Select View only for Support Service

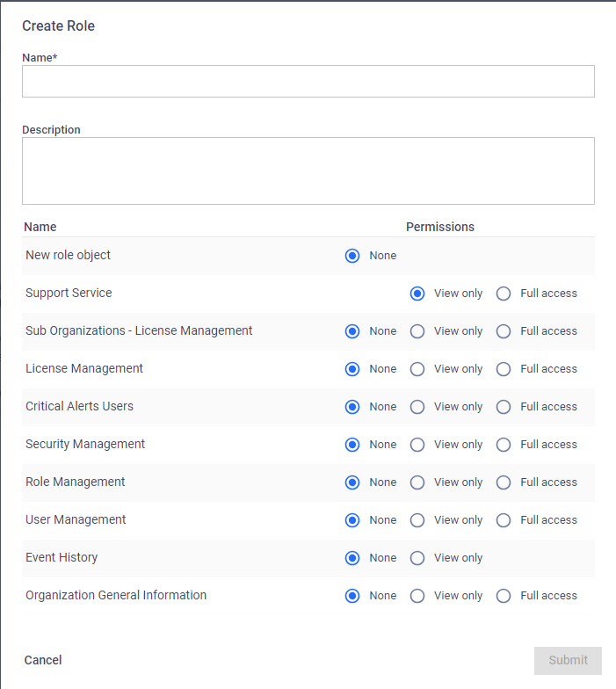pos(417,294)
